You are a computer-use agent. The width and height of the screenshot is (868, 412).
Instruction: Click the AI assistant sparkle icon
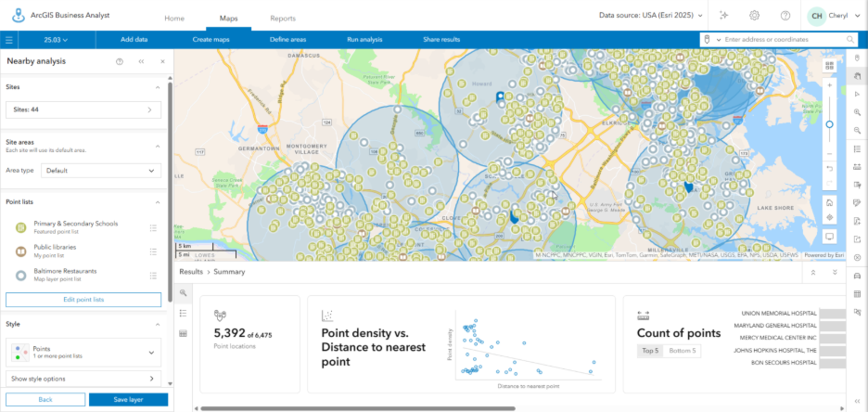723,16
